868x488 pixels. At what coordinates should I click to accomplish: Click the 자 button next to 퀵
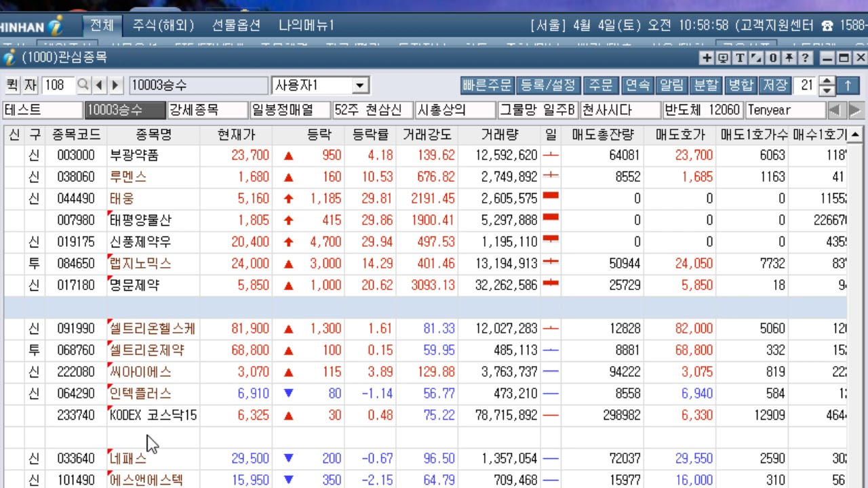pos(31,85)
